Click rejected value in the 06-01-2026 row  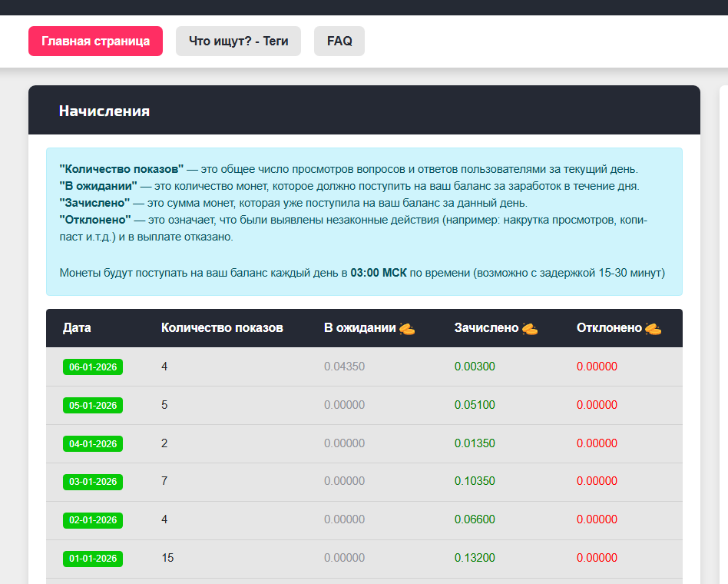(597, 367)
